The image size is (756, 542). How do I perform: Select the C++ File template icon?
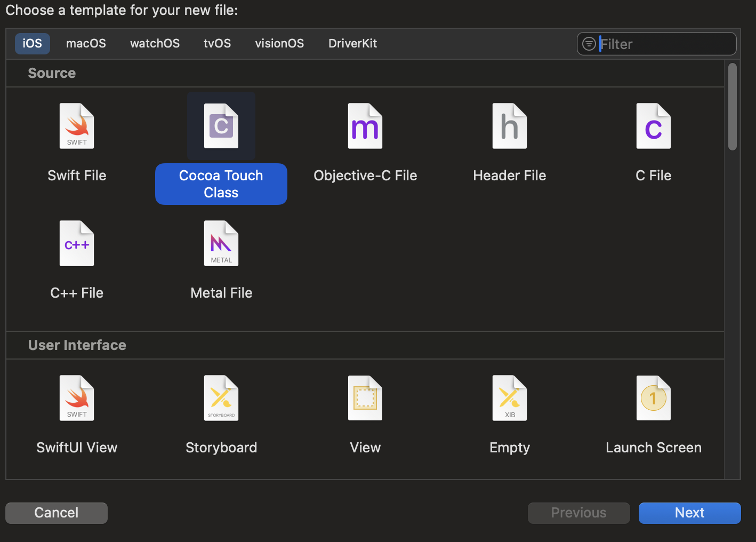click(77, 243)
